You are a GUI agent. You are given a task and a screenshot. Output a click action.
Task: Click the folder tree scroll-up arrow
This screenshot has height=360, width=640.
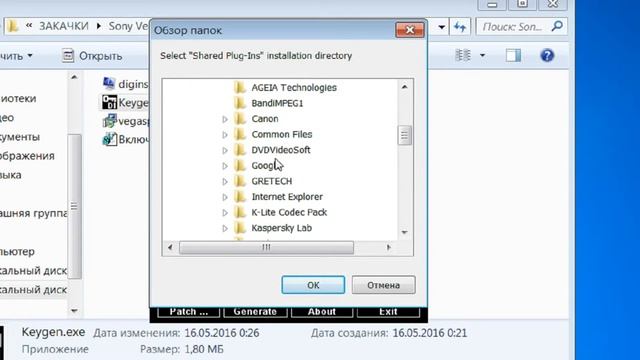404,87
